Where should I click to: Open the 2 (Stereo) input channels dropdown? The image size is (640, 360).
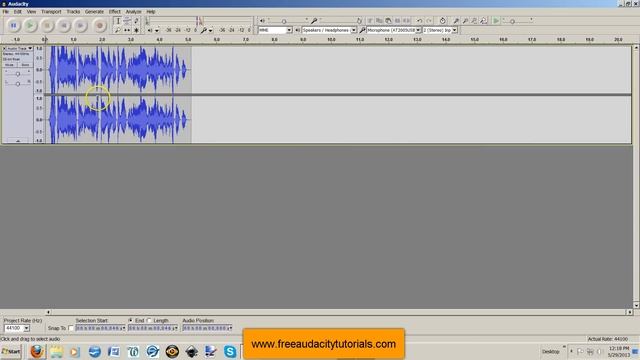coord(440,30)
